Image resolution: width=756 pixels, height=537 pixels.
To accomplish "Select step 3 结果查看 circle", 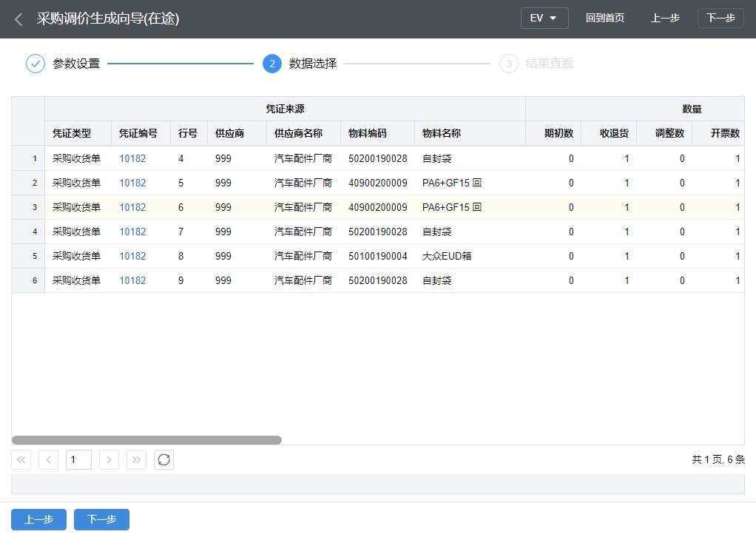I will (x=509, y=64).
